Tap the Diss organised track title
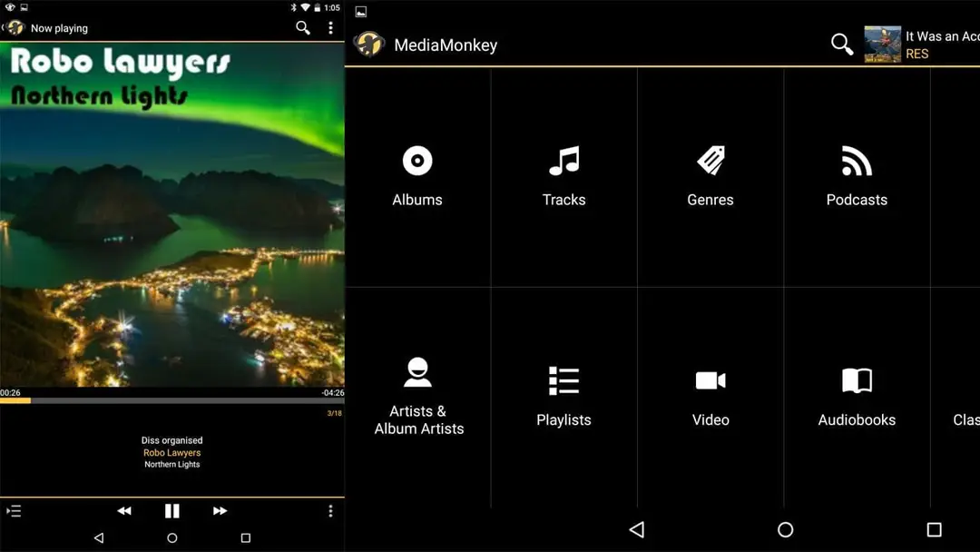The width and height of the screenshot is (980, 552). point(171,440)
